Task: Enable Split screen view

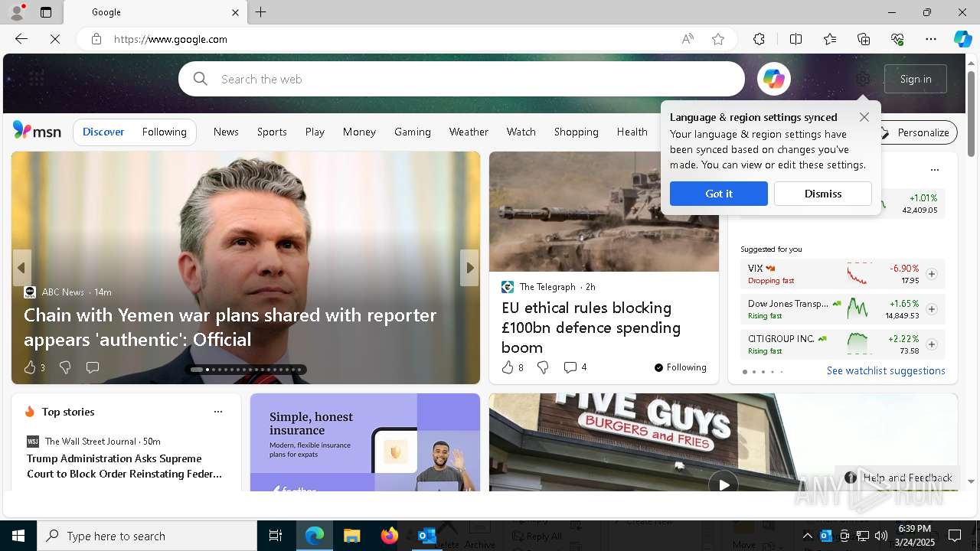Action: coord(795,39)
